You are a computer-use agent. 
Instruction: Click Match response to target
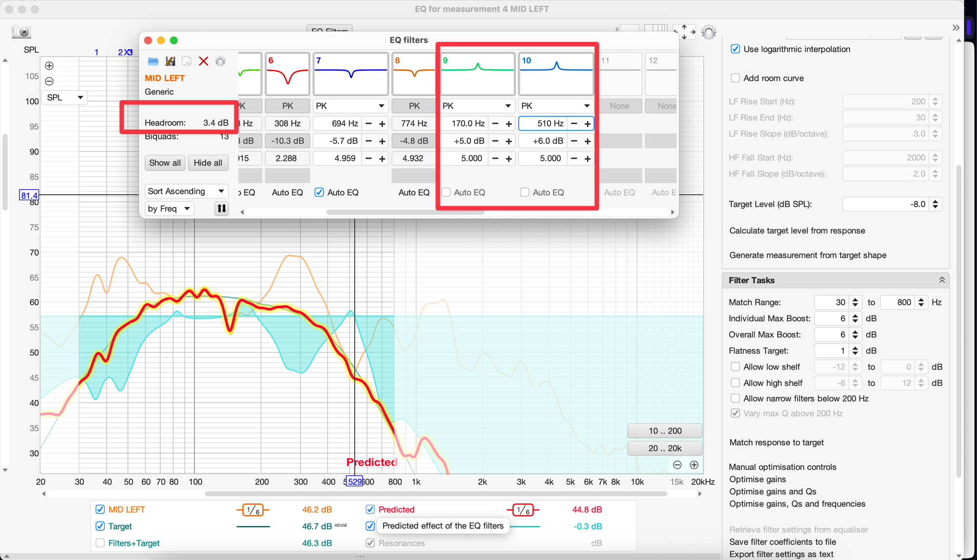tap(776, 442)
